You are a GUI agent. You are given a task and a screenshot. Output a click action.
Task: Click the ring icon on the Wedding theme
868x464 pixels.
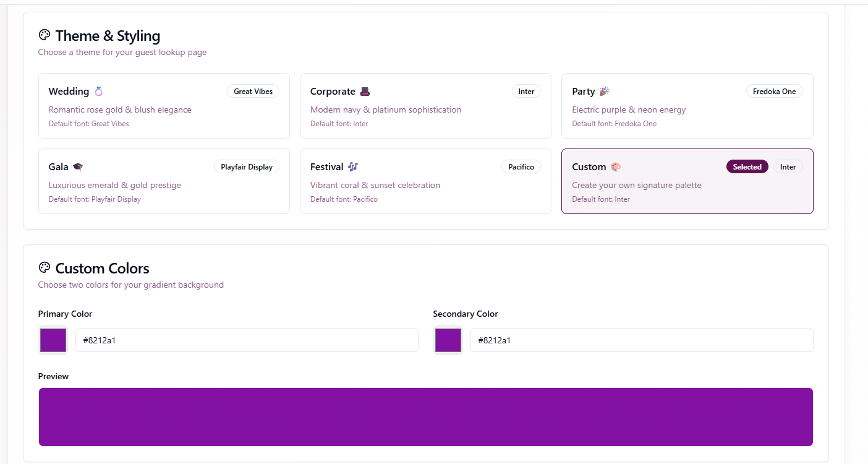coord(97,90)
